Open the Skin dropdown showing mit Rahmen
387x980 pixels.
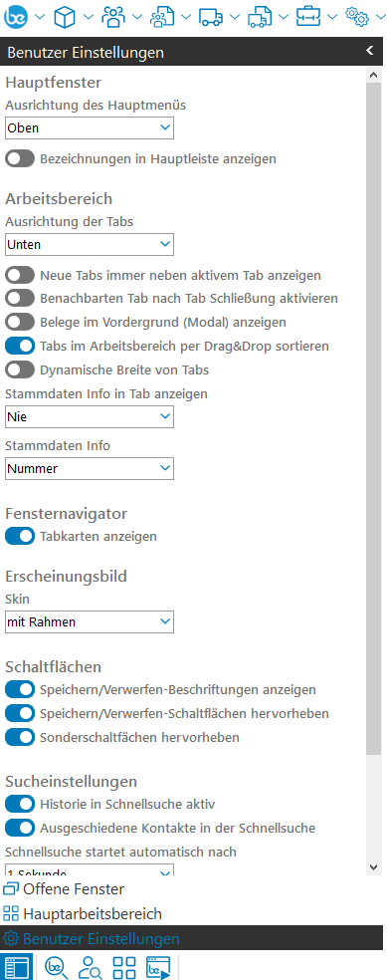pos(90,621)
